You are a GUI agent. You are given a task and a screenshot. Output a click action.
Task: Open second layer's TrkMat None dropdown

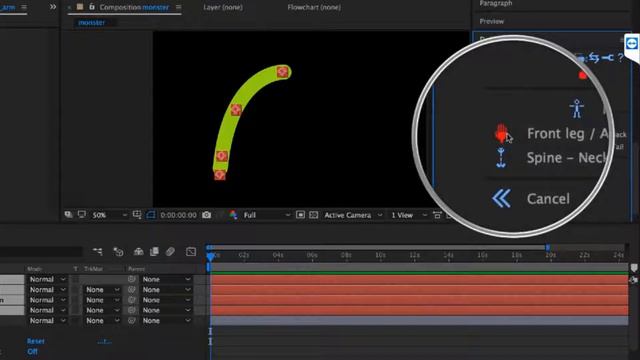point(102,290)
